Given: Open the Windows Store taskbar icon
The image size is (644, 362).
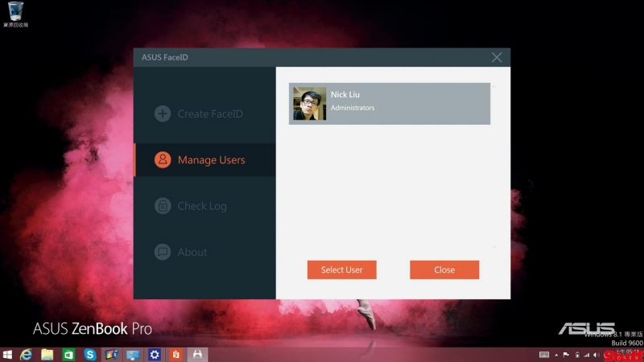Looking at the screenshot, I should click(69, 355).
